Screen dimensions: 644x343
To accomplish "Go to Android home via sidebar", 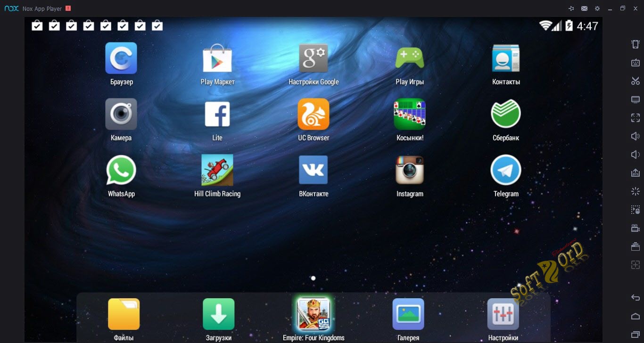I will [636, 316].
